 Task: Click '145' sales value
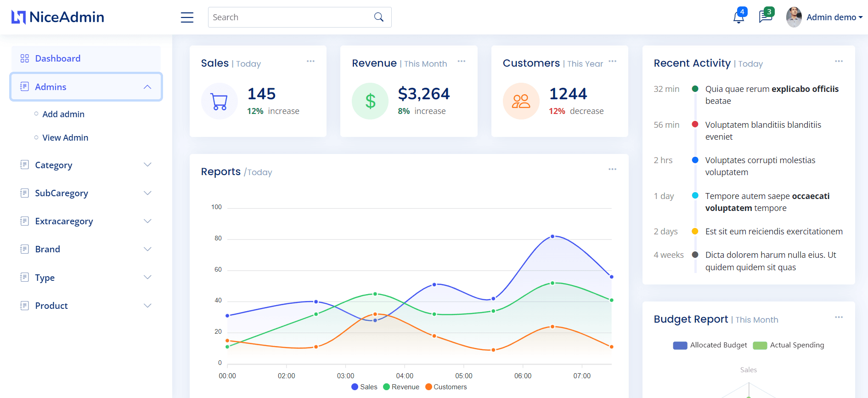pyautogui.click(x=262, y=94)
